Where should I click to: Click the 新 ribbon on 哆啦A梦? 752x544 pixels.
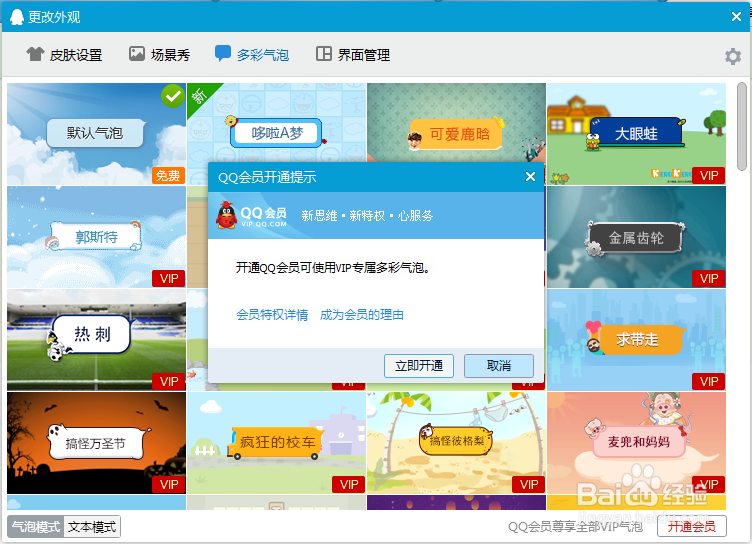click(199, 95)
